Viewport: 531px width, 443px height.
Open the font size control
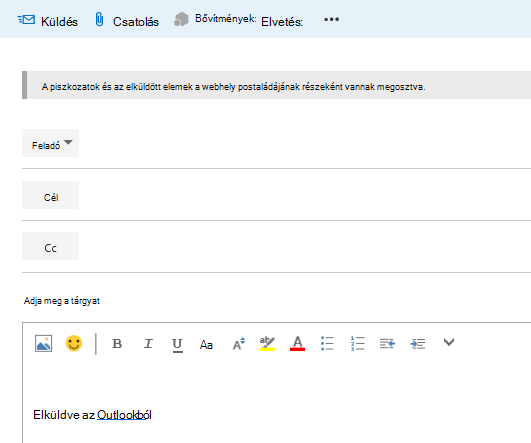tap(239, 344)
